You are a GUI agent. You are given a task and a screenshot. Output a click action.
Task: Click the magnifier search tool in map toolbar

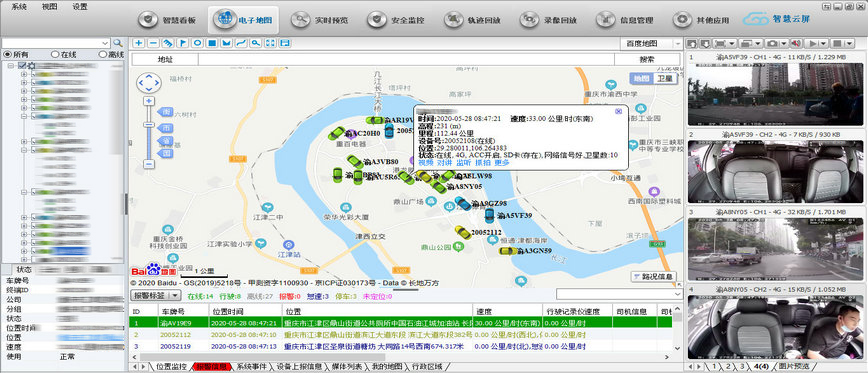point(255,43)
